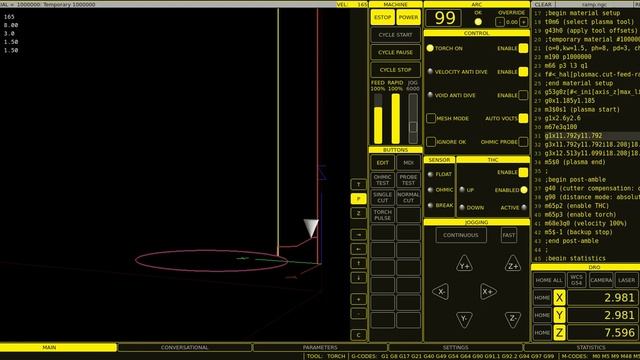The height and width of the screenshot is (360, 640).
Task: Toggle THC enable checkbox
Action: pyautogui.click(x=523, y=172)
